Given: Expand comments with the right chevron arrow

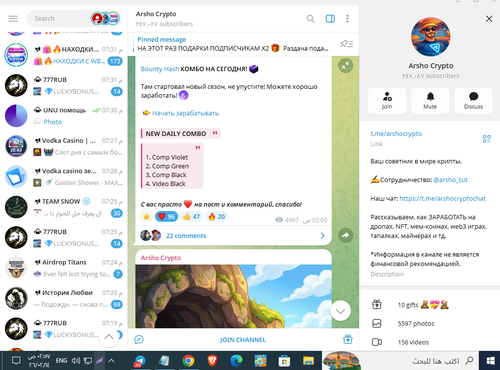Looking at the screenshot, I should (322, 236).
